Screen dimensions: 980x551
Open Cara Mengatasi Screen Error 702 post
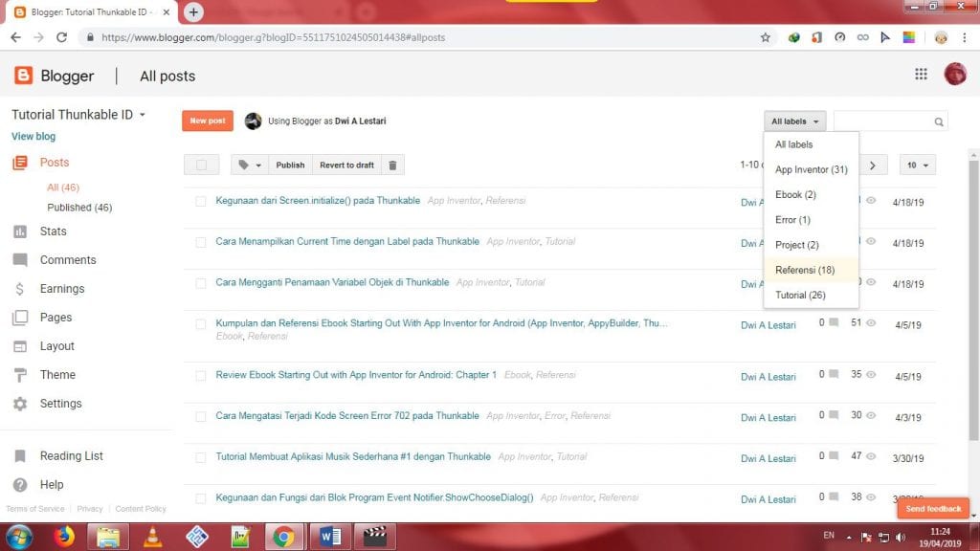coord(346,415)
